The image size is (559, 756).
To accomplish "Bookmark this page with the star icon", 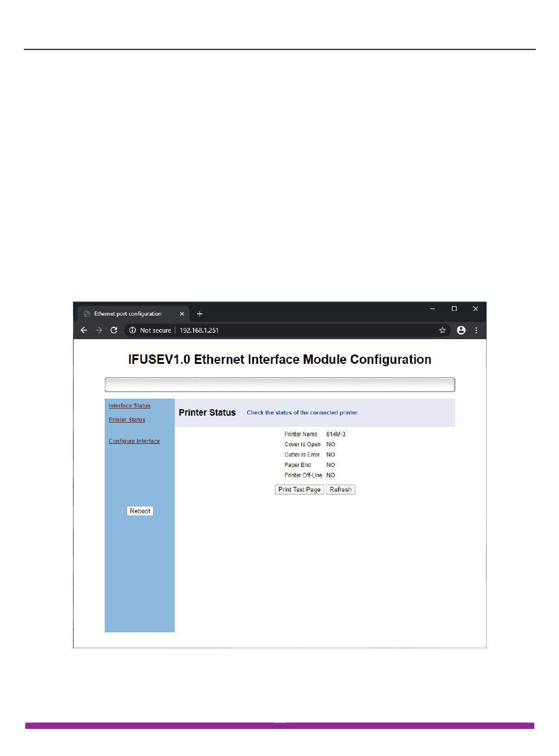I will (x=442, y=330).
